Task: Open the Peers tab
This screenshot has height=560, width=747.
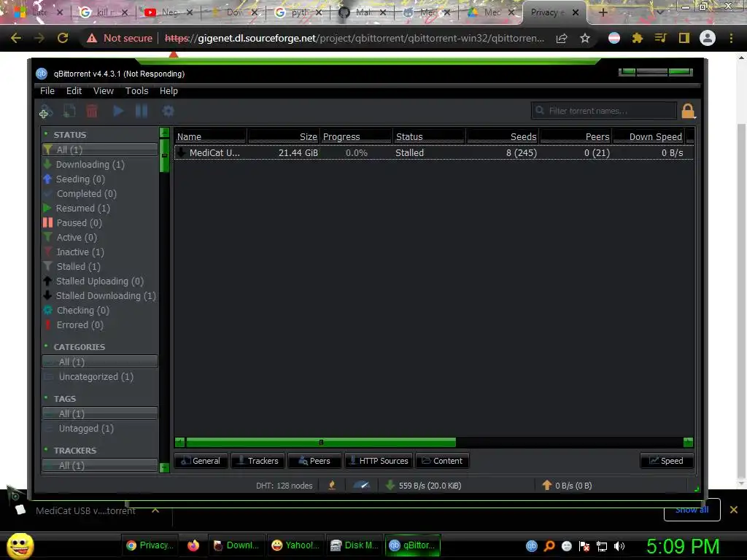Action: point(314,461)
